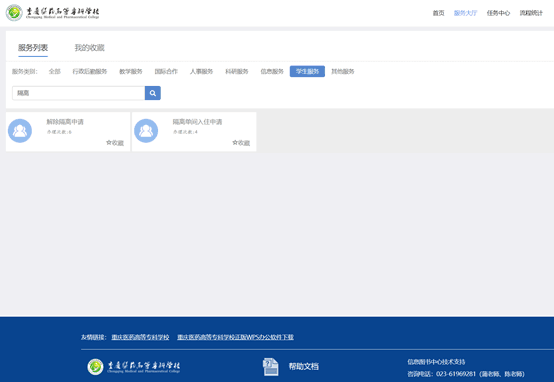Open 任务中心 in top navigation
This screenshot has height=382, width=554.
point(498,13)
